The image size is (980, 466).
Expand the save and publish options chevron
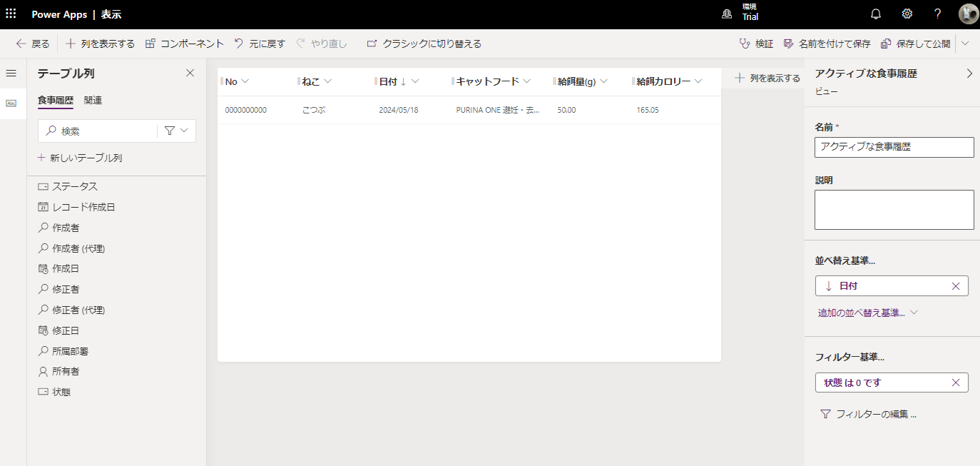(965, 44)
